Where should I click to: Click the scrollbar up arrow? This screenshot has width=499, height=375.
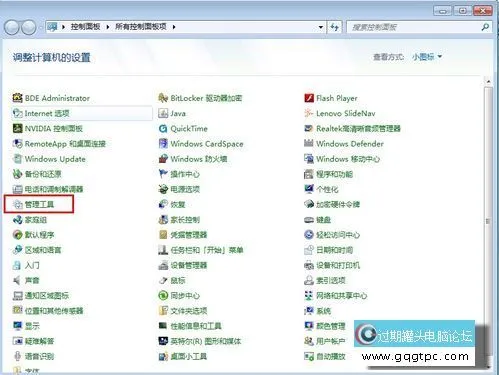[x=488, y=81]
